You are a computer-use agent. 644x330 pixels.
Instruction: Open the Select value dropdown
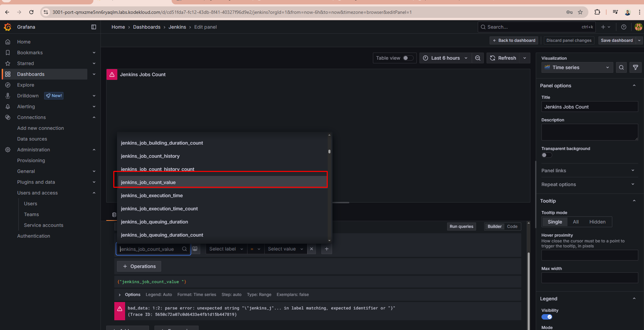pos(285,249)
